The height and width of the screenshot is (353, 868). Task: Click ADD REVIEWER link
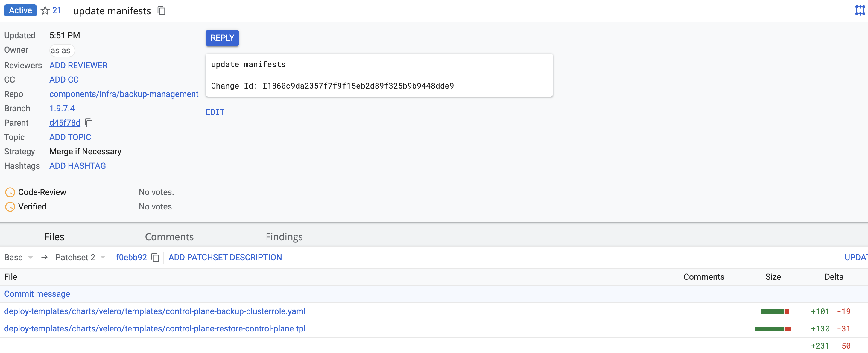click(78, 65)
